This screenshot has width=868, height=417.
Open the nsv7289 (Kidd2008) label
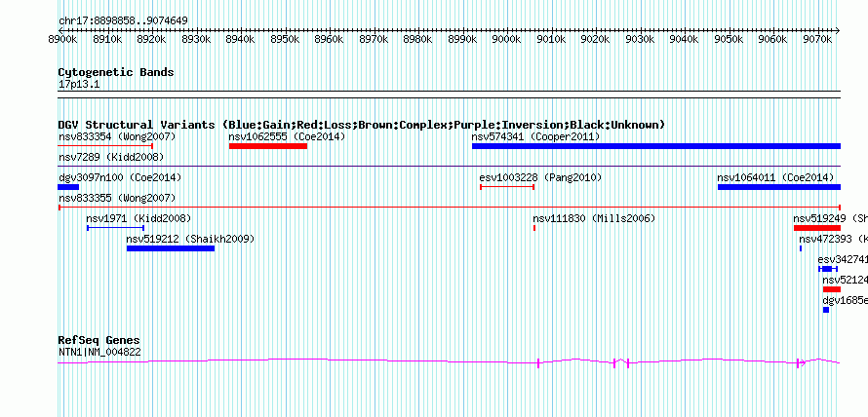111,157
